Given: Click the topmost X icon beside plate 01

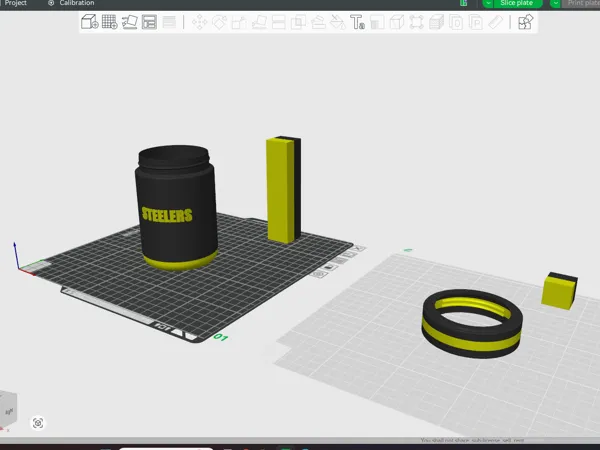Looking at the screenshot, I should click(360, 248).
